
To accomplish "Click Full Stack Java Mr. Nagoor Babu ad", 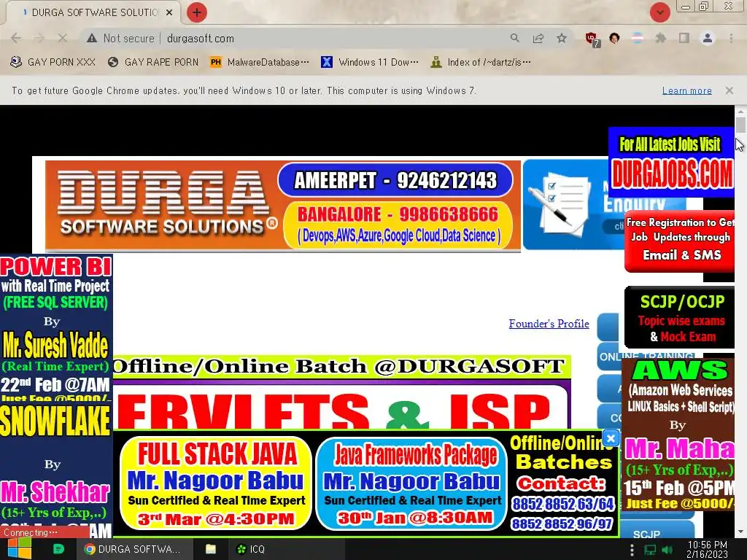I will [216, 483].
